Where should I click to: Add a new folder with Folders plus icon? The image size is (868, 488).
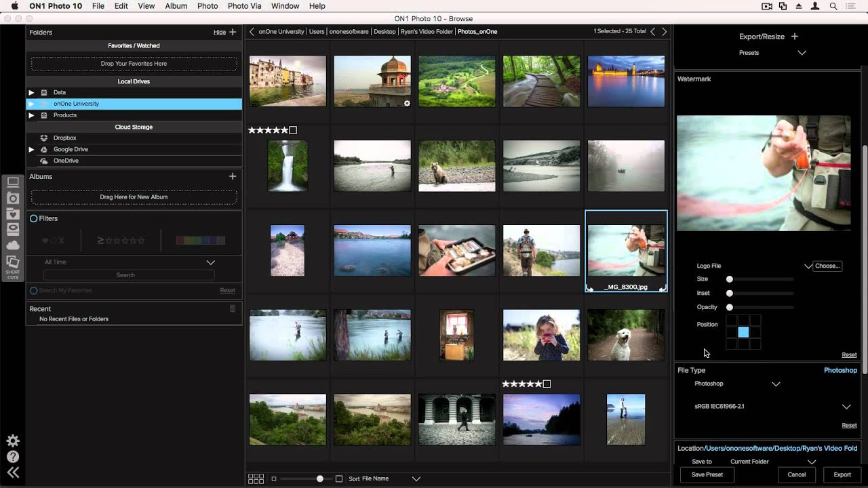click(x=233, y=32)
